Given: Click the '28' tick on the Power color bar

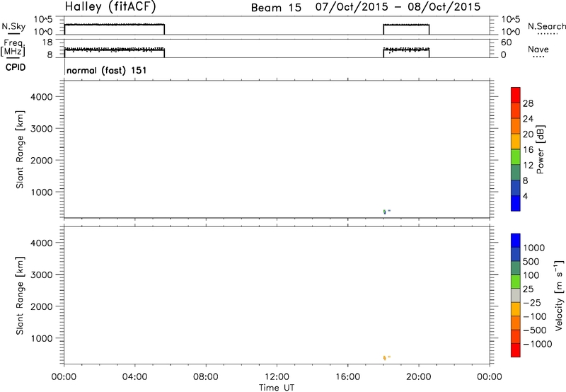Looking at the screenshot, I should (528, 103).
